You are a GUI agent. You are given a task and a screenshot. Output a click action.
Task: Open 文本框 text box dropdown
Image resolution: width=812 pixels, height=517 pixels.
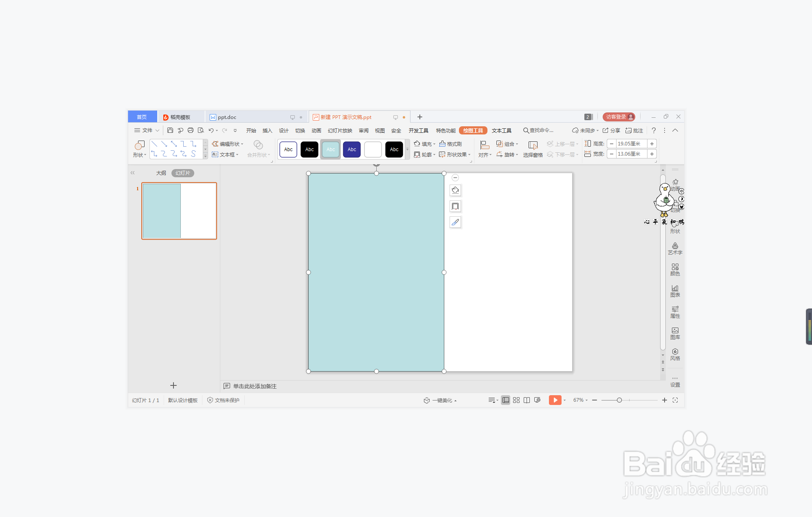[x=225, y=155]
